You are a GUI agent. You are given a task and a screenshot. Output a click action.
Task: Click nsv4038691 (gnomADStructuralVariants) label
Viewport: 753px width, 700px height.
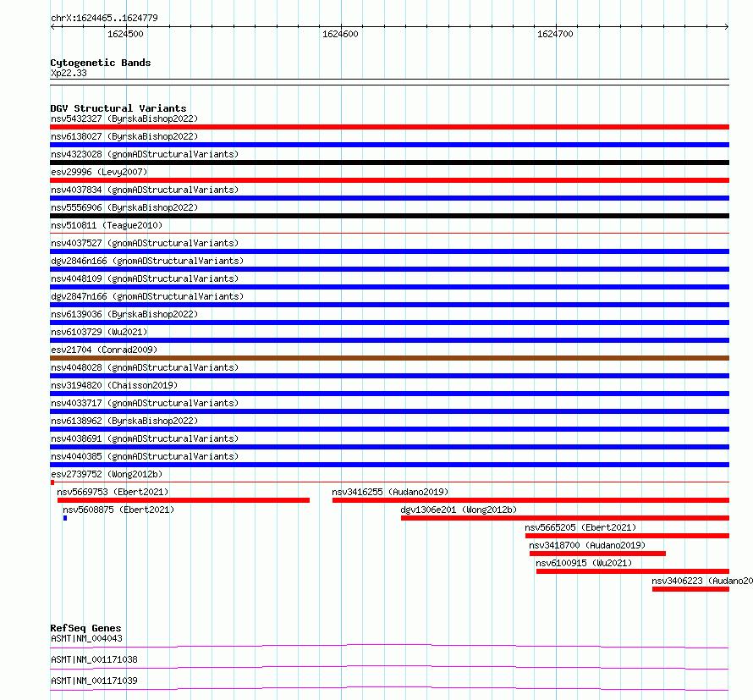[145, 438]
